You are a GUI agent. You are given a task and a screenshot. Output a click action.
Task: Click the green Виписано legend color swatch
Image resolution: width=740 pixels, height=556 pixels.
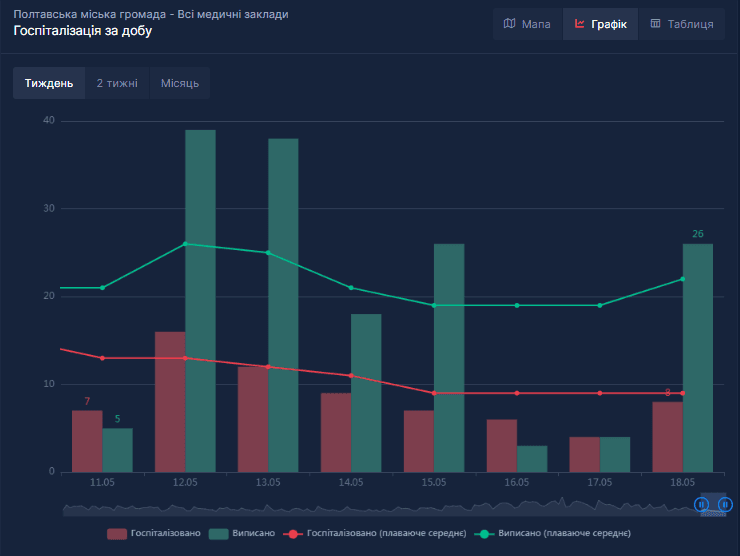[x=219, y=534]
